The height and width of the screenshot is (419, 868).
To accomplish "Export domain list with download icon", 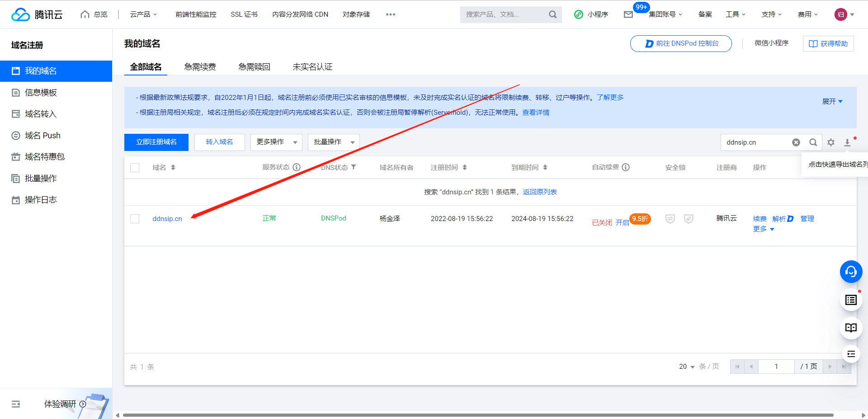I will coord(847,142).
